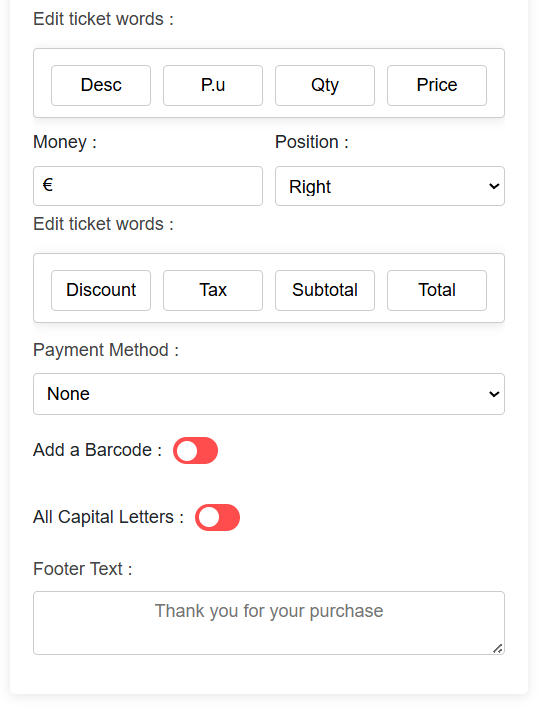Click the footer textarea resize handle
539x709 pixels.
coord(498,648)
